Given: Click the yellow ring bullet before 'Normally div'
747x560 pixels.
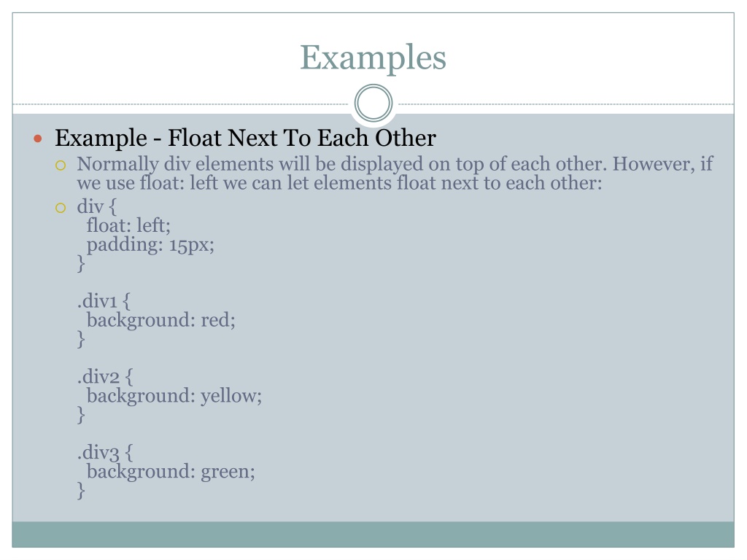Looking at the screenshot, I should pyautogui.click(x=61, y=166).
